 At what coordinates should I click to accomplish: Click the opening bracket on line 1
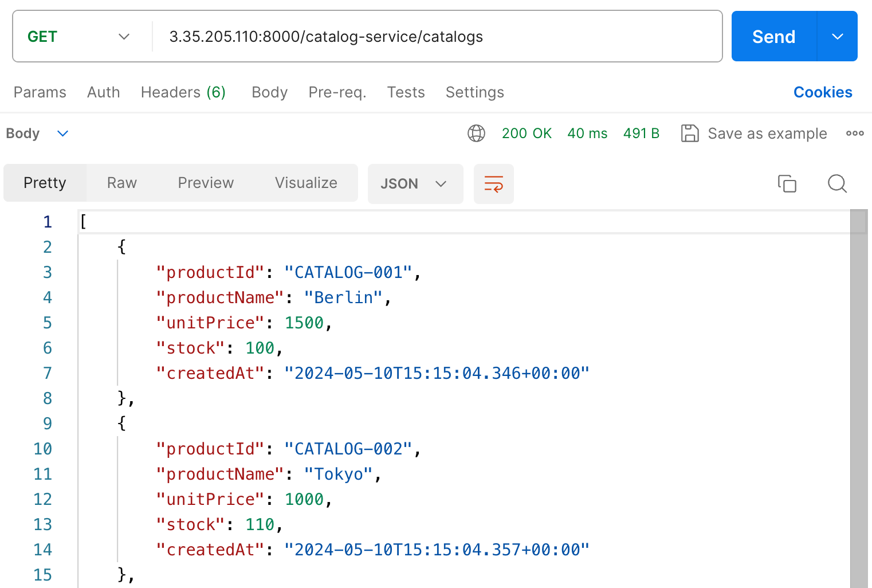(x=84, y=222)
